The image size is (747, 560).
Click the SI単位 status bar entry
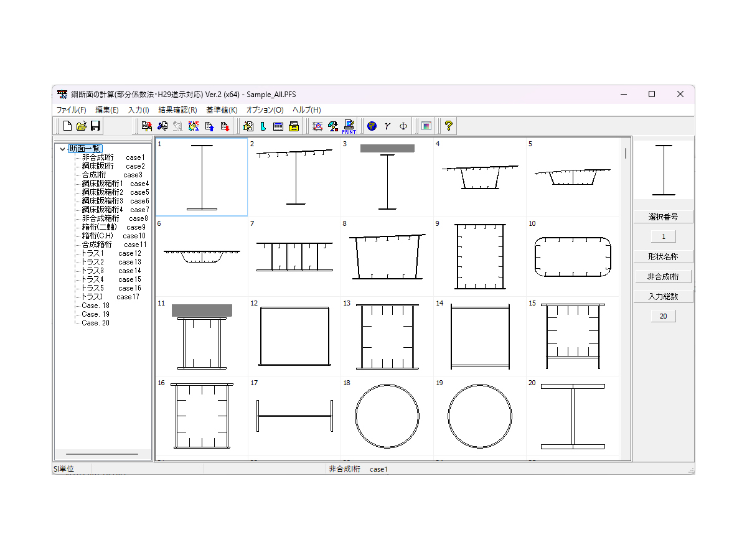(x=64, y=469)
